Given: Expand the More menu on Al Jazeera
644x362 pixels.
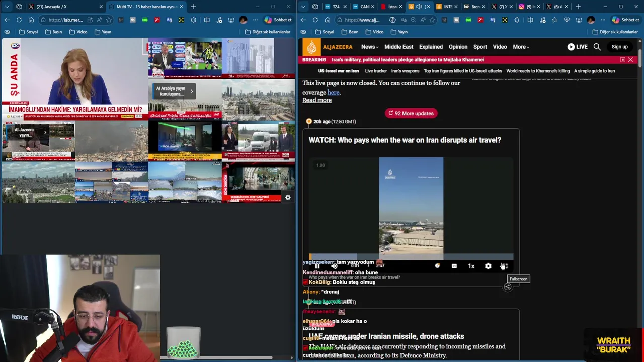Looking at the screenshot, I should coord(521,47).
